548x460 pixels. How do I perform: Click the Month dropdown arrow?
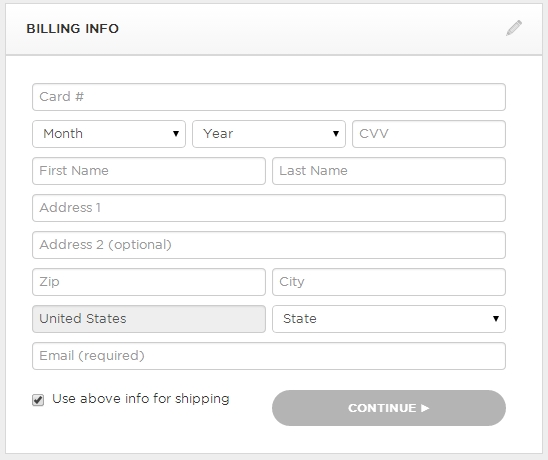coord(176,134)
